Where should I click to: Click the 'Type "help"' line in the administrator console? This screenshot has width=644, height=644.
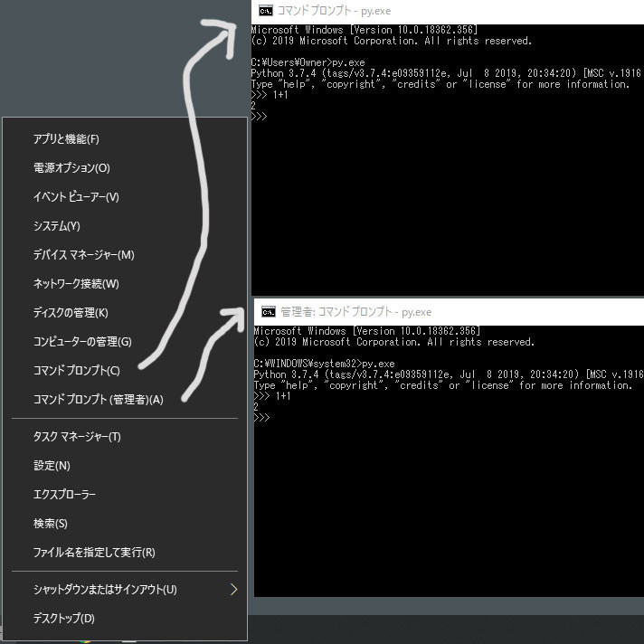tap(443, 385)
